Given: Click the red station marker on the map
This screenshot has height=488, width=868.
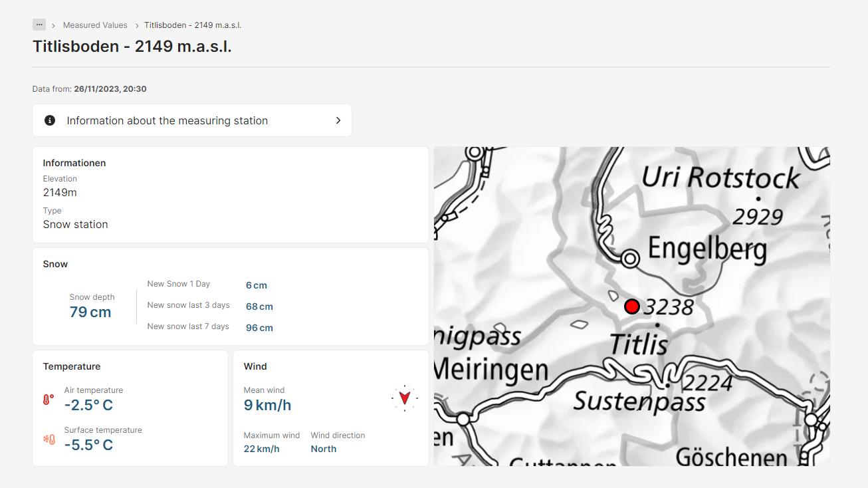Looking at the screenshot, I should [631, 306].
